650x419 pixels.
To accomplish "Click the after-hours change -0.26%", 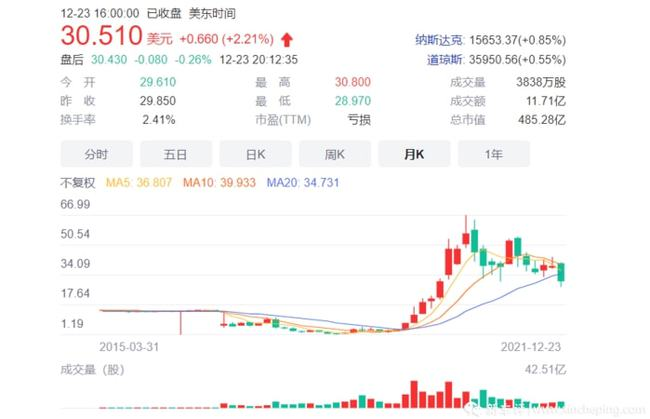I will pos(193,60).
